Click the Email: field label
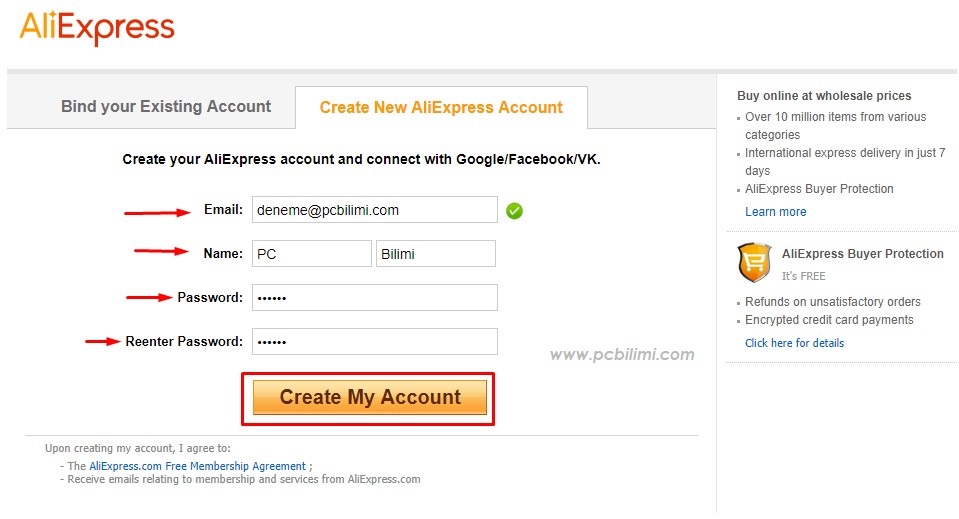The height and width of the screenshot is (519, 959). [x=223, y=210]
